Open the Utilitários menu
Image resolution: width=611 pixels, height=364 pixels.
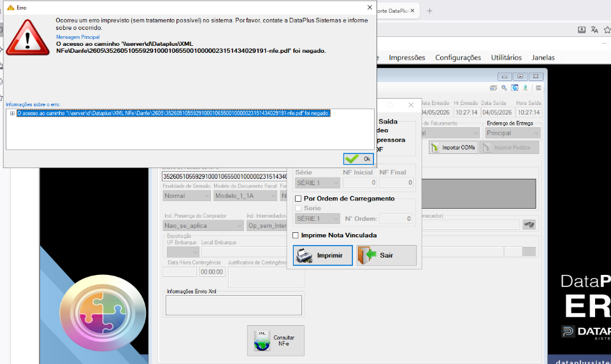tap(506, 57)
